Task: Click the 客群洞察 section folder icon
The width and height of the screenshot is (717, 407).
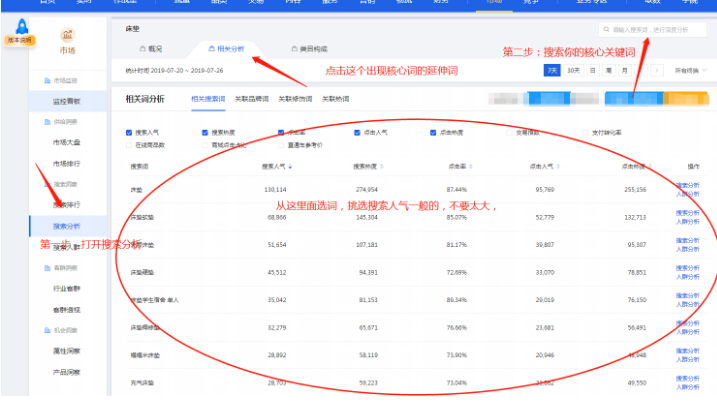Action: click(46, 269)
